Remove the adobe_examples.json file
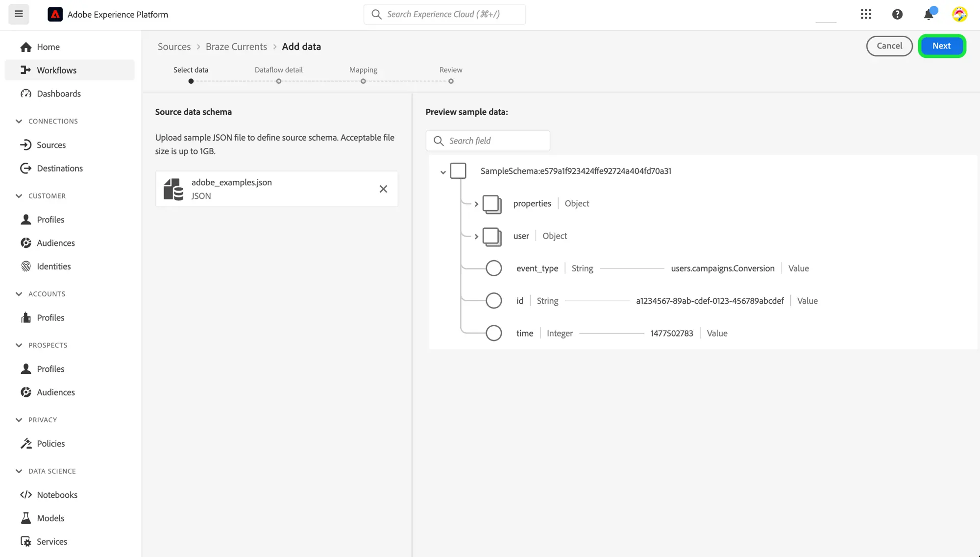The height and width of the screenshot is (557, 980). [383, 189]
